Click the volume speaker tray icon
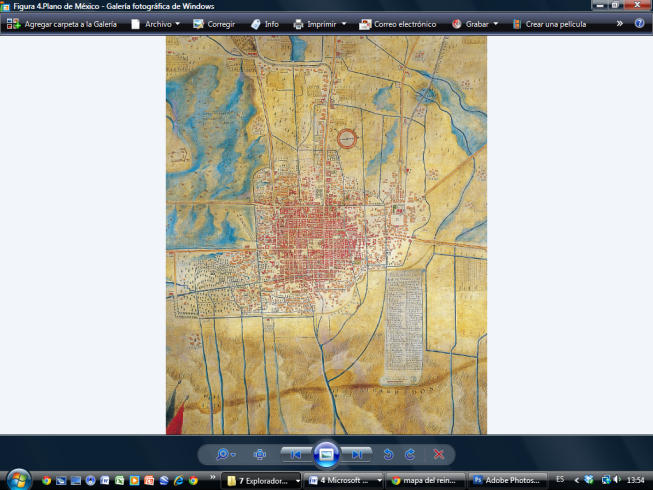This screenshot has width=653, height=490. pyautogui.click(x=617, y=480)
